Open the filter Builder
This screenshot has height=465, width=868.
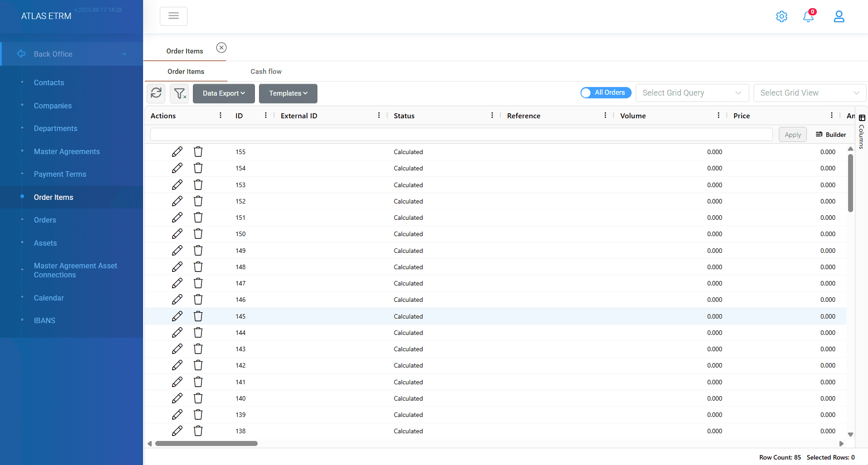(831, 135)
